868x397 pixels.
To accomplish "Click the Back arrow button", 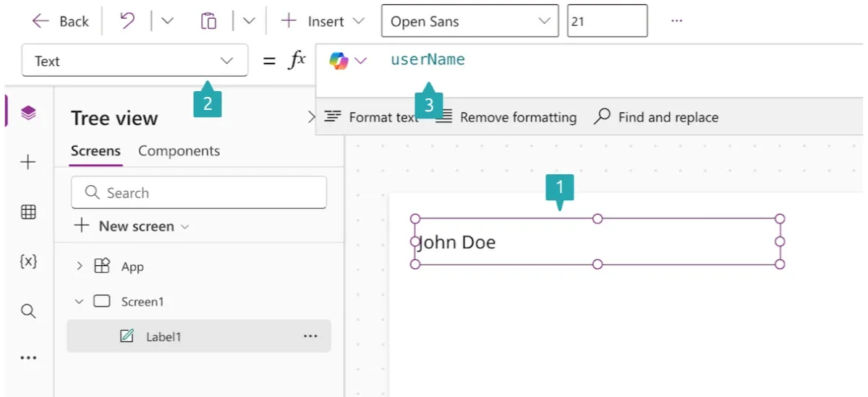I will [x=60, y=22].
